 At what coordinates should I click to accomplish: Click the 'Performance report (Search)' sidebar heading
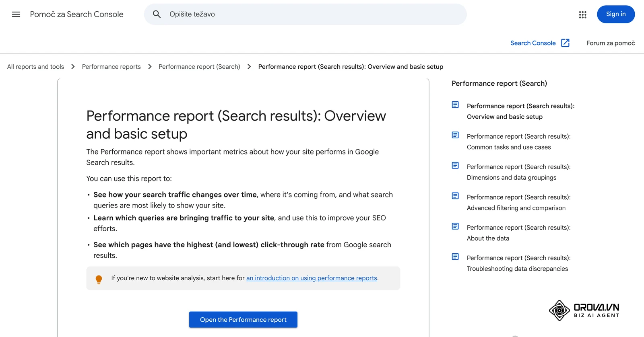click(x=499, y=83)
